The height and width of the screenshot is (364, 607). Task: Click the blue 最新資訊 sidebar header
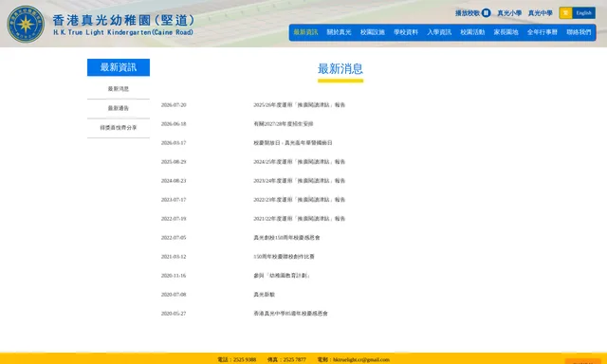[118, 67]
